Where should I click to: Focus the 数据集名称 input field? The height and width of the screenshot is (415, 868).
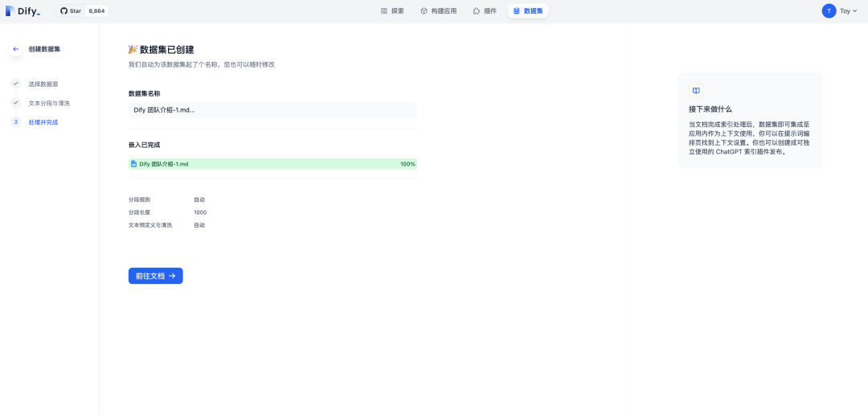click(x=272, y=109)
